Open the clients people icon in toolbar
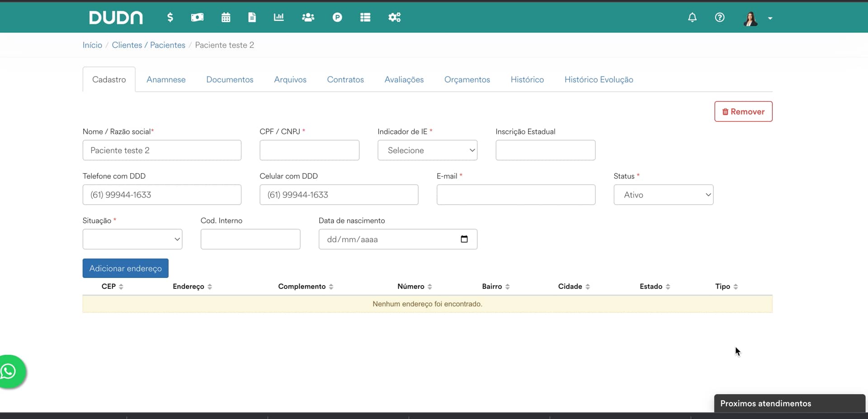This screenshot has width=868, height=419. tap(308, 17)
